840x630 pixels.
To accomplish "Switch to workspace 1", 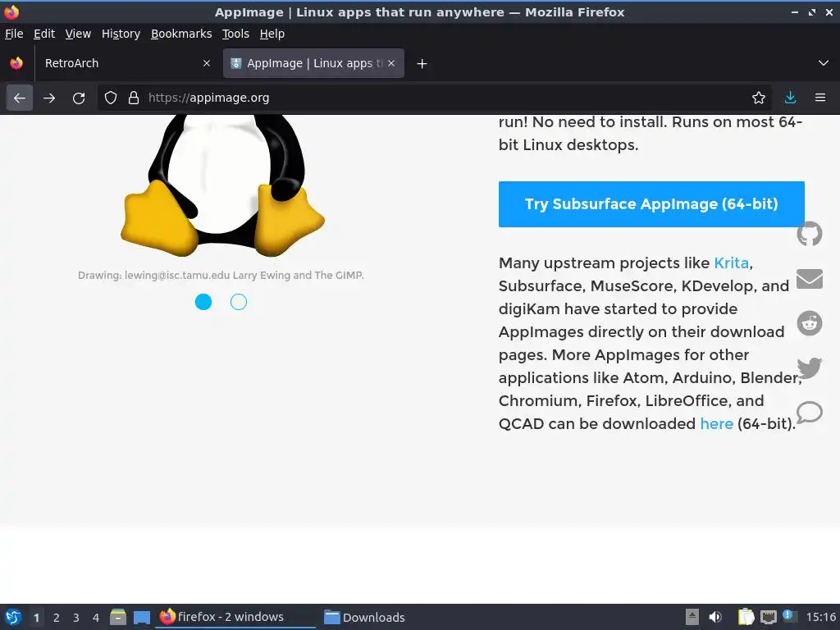I will point(36,618).
